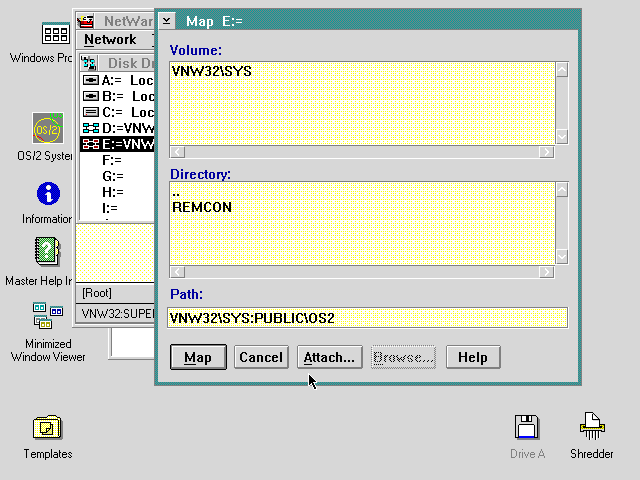
Task: Select the Drive A diskette icon
Action: (x=527, y=427)
